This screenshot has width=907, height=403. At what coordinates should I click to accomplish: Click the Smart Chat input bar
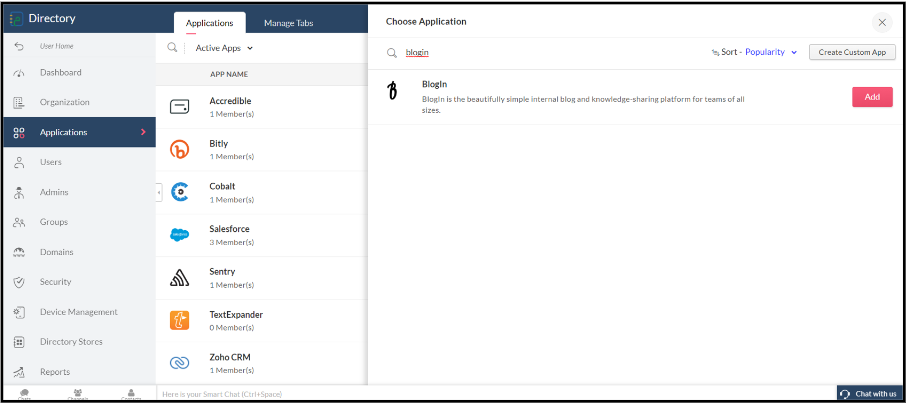coord(496,394)
